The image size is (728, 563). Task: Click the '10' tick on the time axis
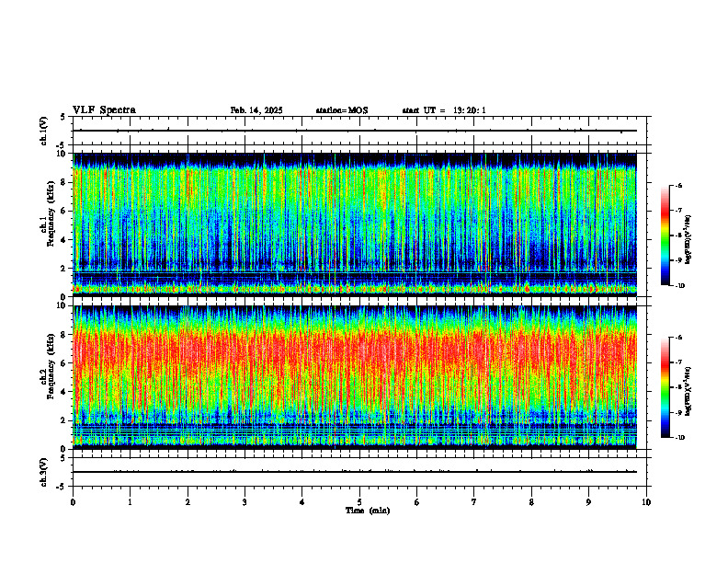[646, 502]
